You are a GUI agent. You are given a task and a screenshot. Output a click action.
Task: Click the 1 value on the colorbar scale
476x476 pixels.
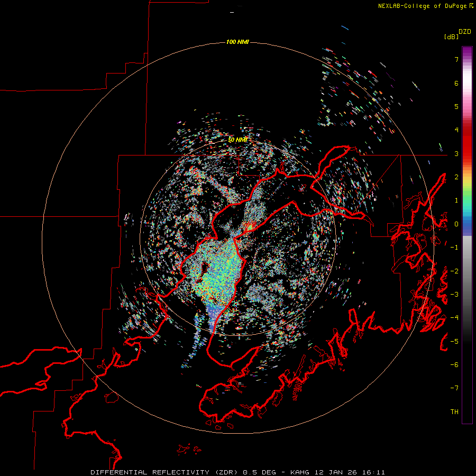pos(456,200)
